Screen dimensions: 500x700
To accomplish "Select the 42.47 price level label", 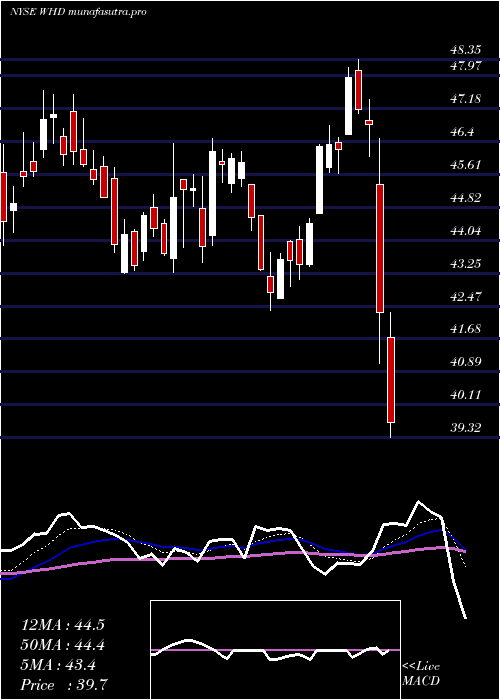I will [466, 296].
